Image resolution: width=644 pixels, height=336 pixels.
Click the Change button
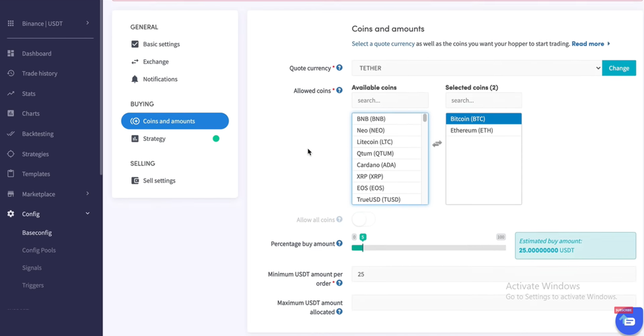tap(619, 68)
